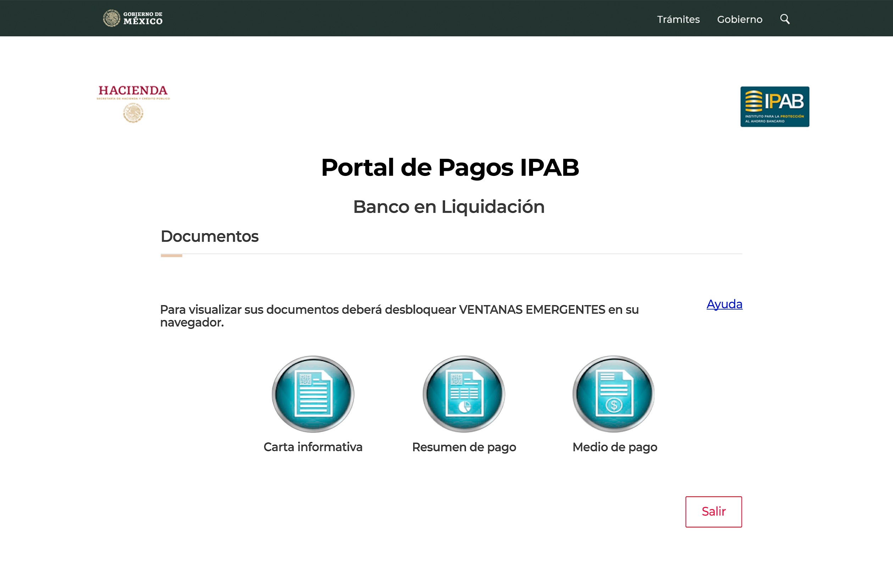This screenshot has width=893, height=588.
Task: Click the Portal de Pagos IPAB title
Action: tap(450, 167)
